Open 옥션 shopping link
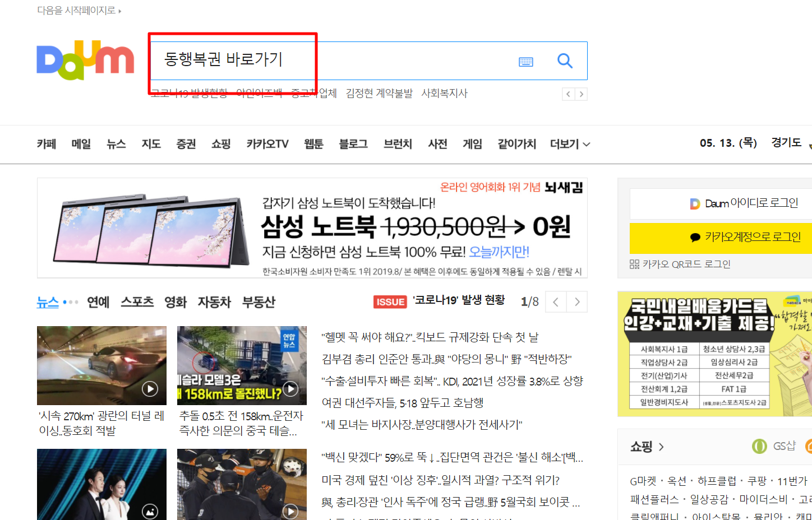This screenshot has height=520, width=812. coord(677,481)
